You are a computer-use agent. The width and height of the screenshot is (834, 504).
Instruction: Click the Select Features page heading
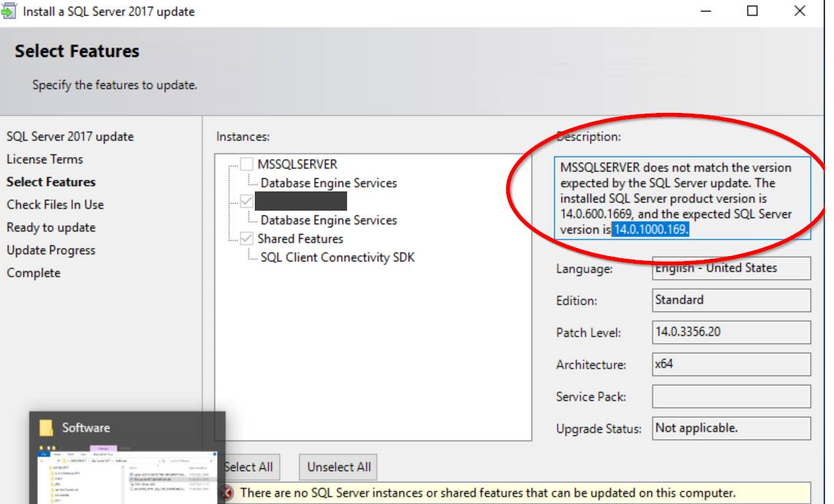77,51
